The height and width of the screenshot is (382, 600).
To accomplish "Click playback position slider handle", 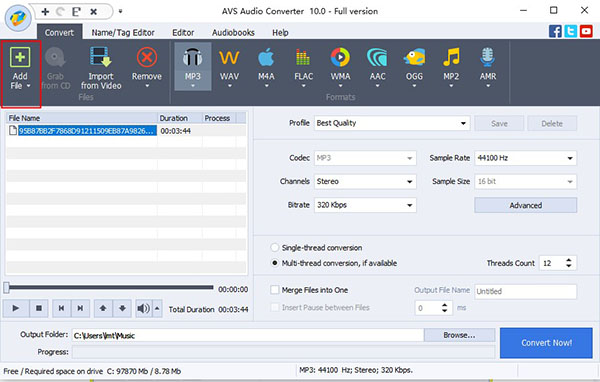I will 7,288.
